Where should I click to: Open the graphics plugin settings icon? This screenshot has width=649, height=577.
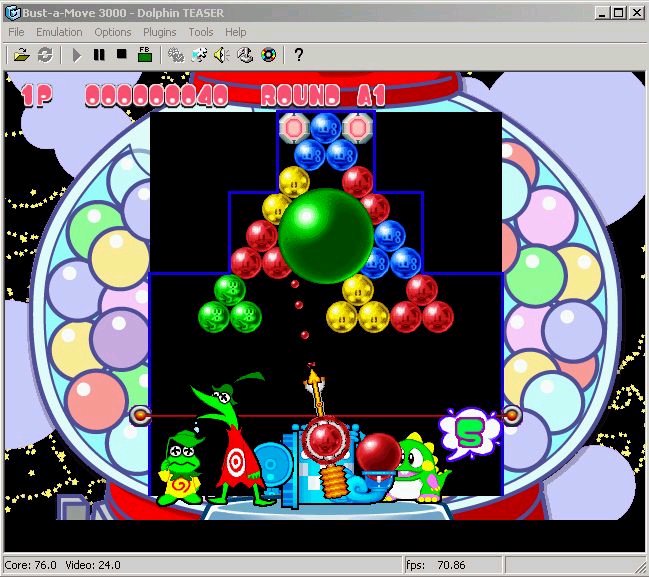tap(199, 55)
